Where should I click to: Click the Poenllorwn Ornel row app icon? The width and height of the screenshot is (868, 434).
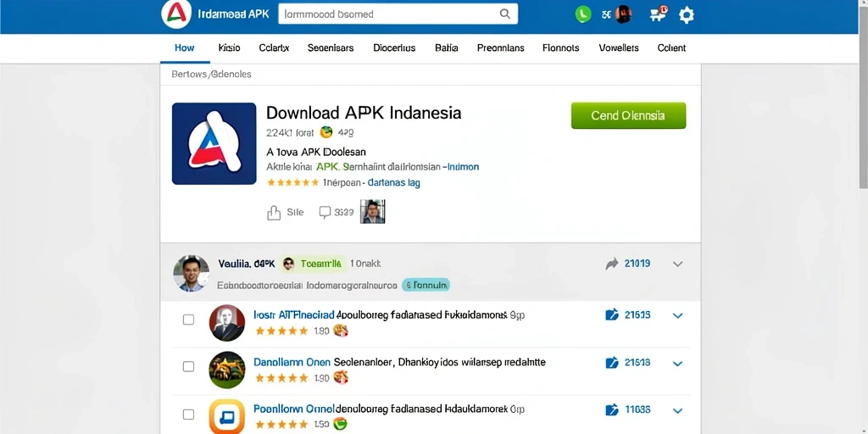tap(227, 416)
